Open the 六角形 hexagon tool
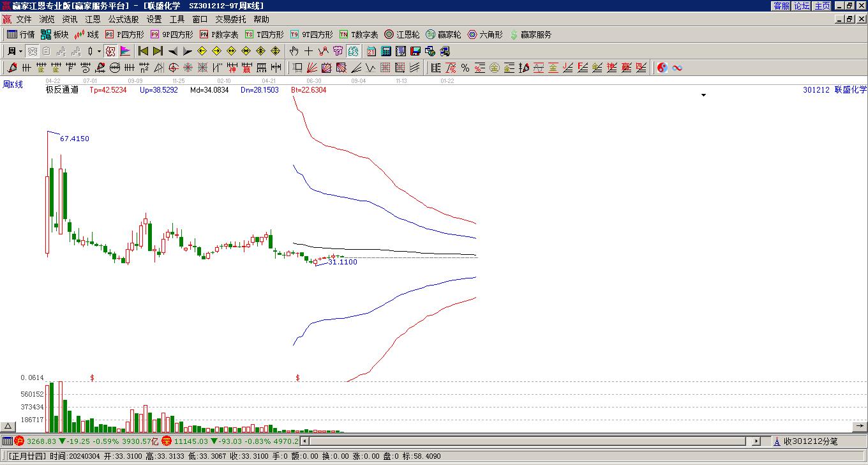 pyautogui.click(x=485, y=34)
